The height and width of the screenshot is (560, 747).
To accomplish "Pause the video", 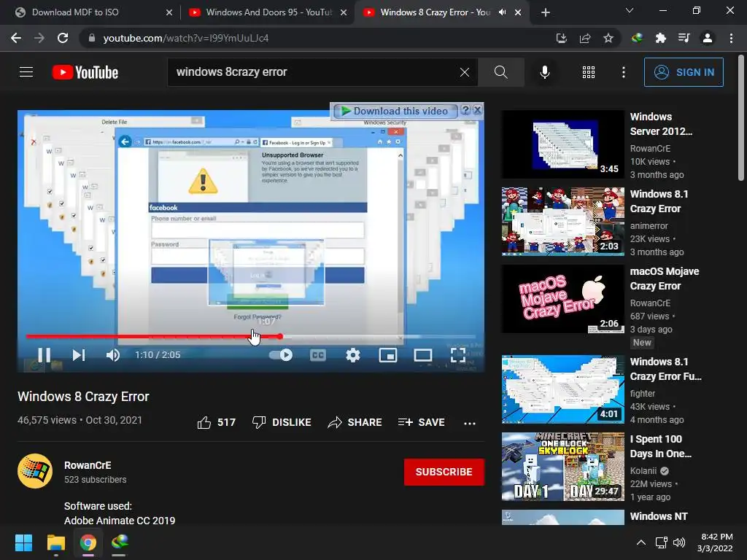I will [44, 355].
